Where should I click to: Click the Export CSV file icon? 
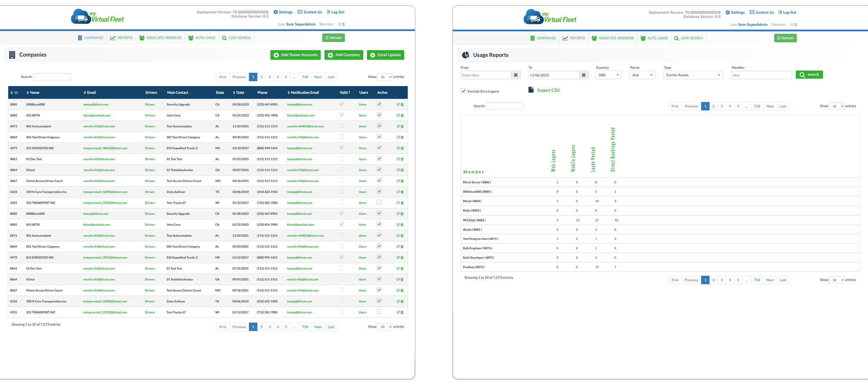pyautogui.click(x=531, y=90)
